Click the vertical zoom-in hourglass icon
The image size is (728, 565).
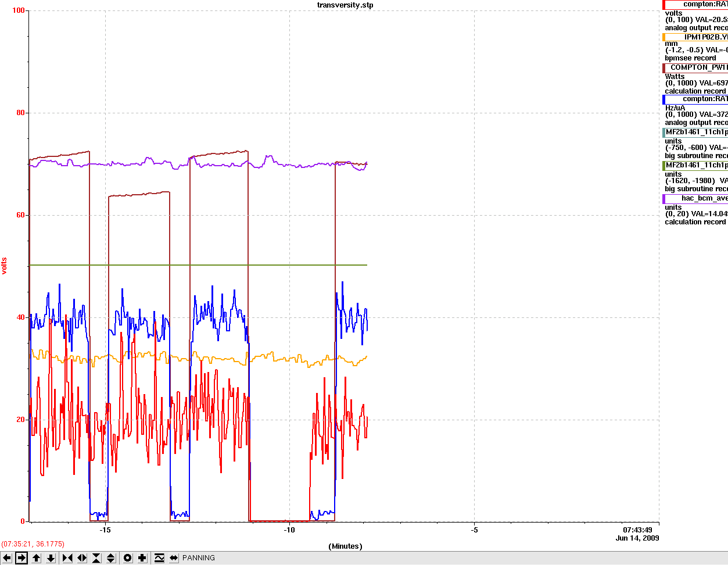point(96,558)
